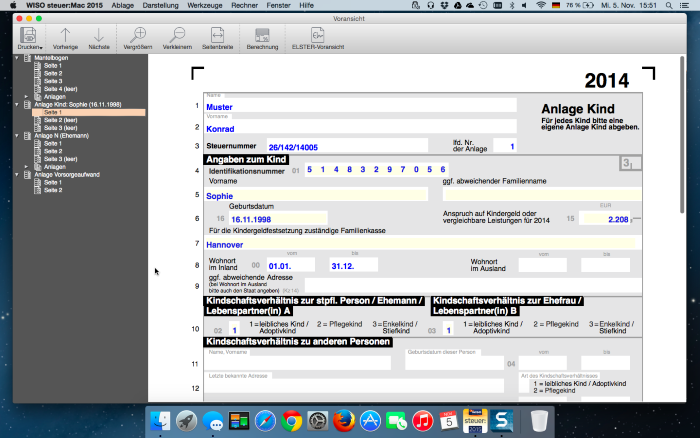700x438 pixels.
Task: Click Kindschaftsverhältnis field 02 for Person A
Action: pyautogui.click(x=234, y=329)
